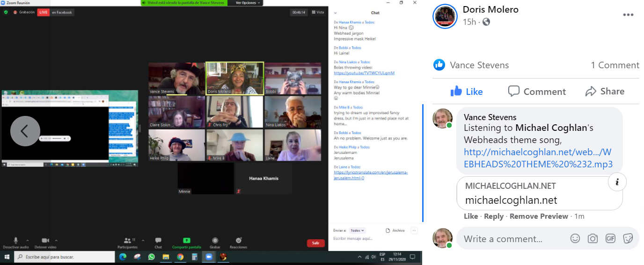Open the Vista view menu
This screenshot has height=265, width=644.
pos(318,13)
